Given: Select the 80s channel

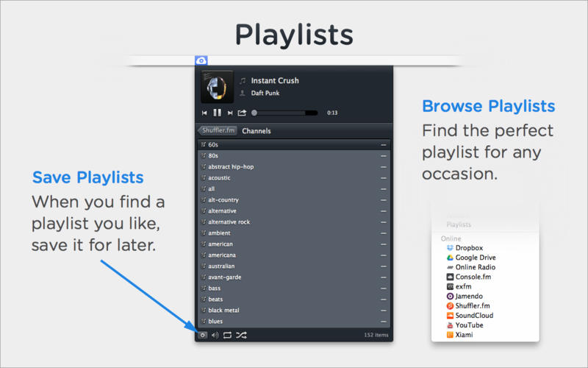Looking at the screenshot, I should pyautogui.click(x=294, y=155).
